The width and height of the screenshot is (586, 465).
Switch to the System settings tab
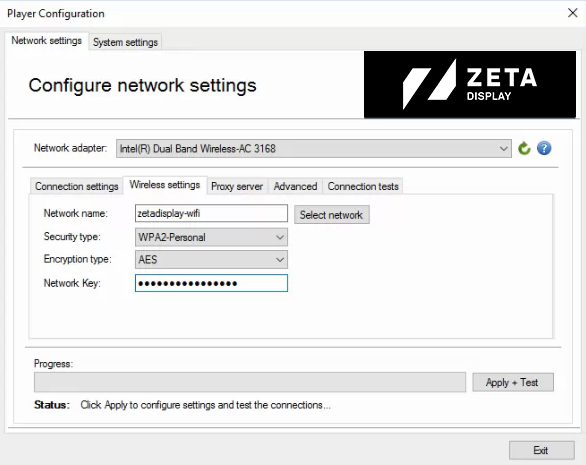pos(125,42)
